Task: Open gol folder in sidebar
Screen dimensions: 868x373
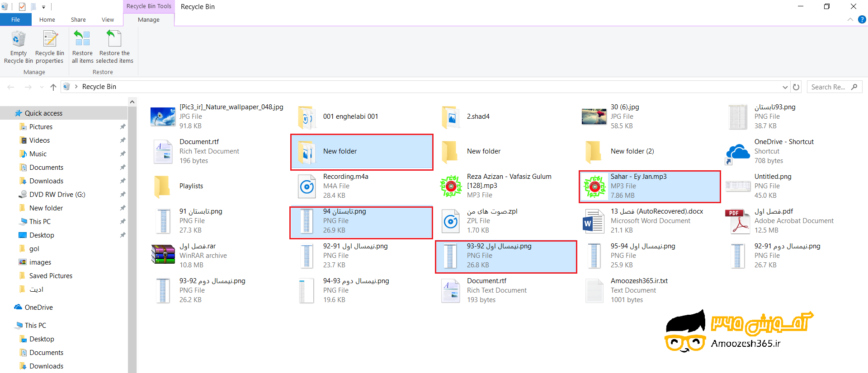Action: coord(34,249)
